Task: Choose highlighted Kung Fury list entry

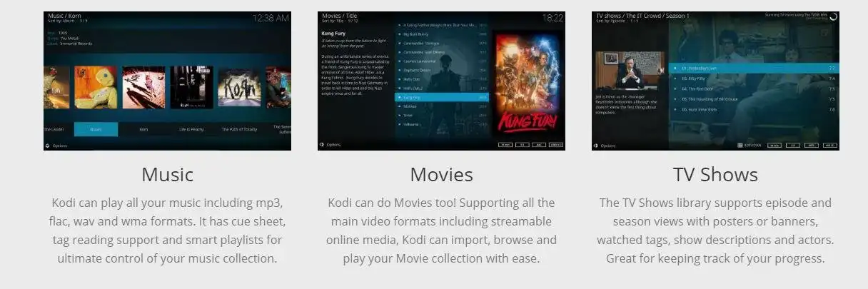Action: coord(440,97)
